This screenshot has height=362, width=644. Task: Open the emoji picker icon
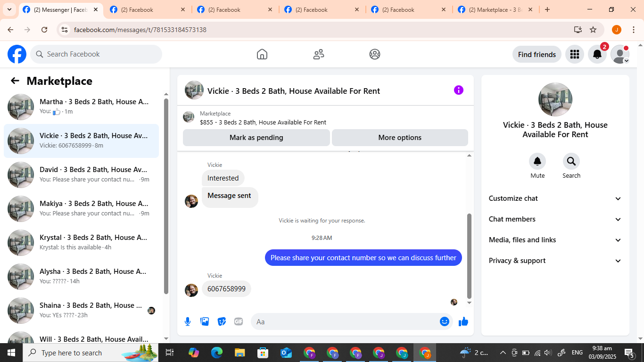coord(444,321)
